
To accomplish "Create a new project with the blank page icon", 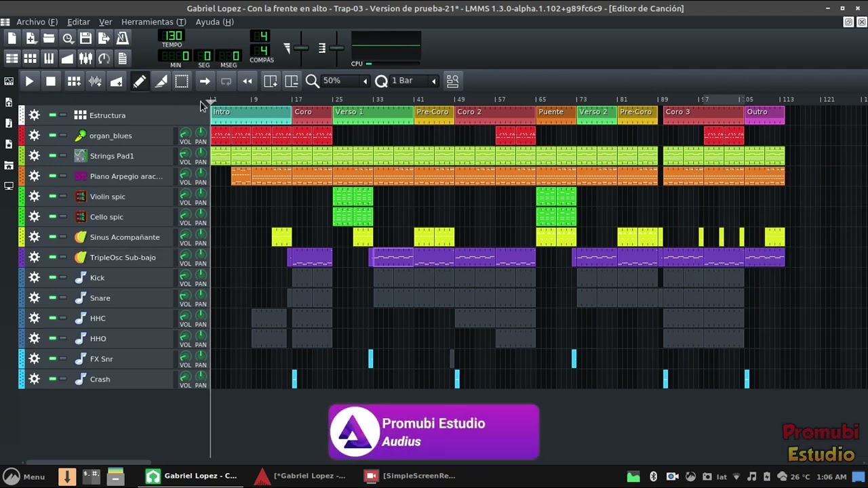I will (x=12, y=39).
